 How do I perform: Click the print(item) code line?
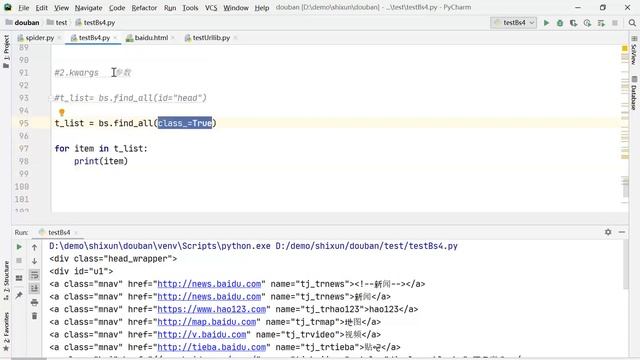(101, 161)
